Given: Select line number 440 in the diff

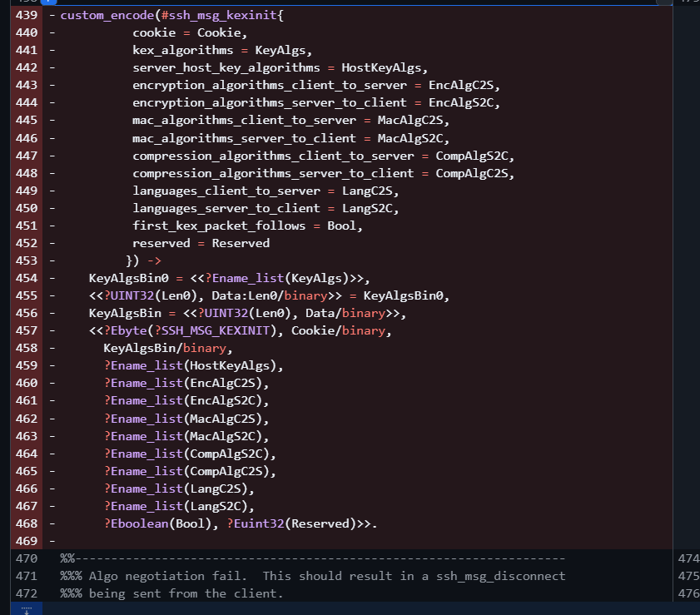Looking at the screenshot, I should [27, 32].
